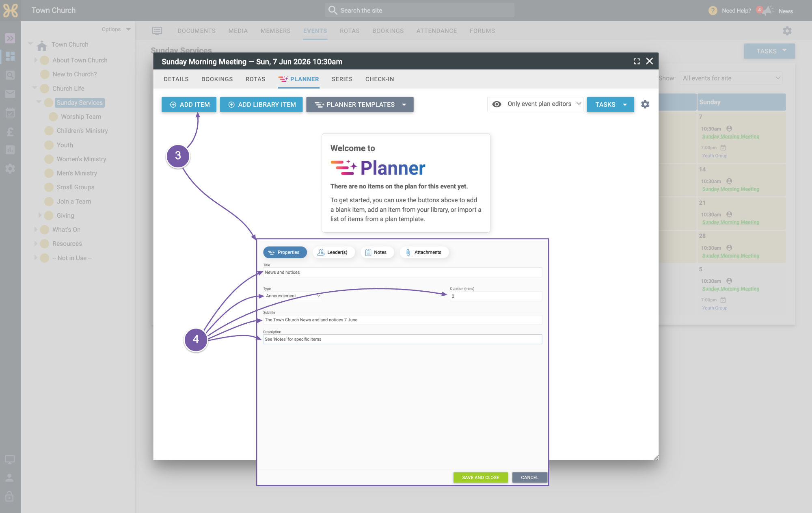The height and width of the screenshot is (513, 812).
Task: Click the Add Library Item button
Action: click(x=261, y=104)
